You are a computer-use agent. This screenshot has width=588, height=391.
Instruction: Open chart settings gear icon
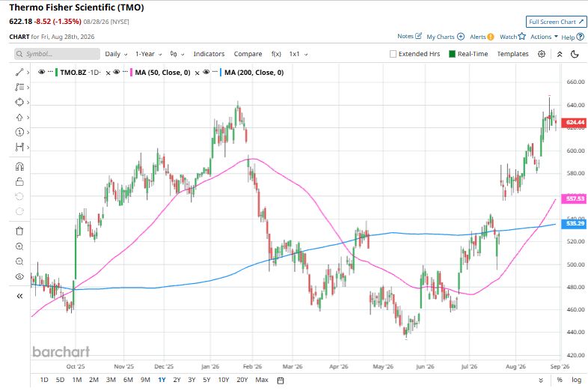coord(541,54)
